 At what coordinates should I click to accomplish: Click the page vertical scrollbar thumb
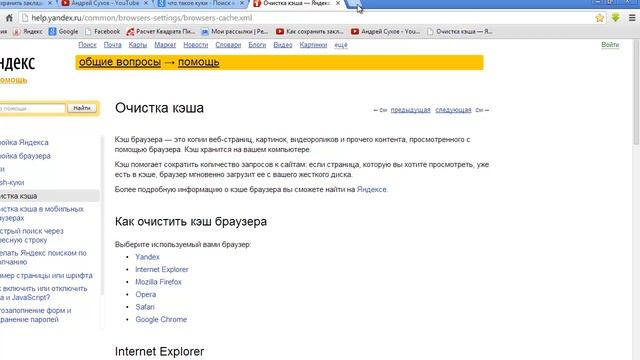pyautogui.click(x=636, y=92)
